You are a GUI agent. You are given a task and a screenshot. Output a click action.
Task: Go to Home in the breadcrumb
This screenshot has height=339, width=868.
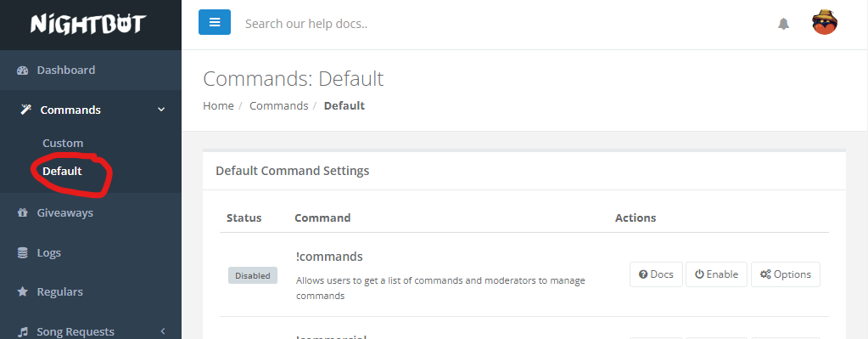coord(218,106)
